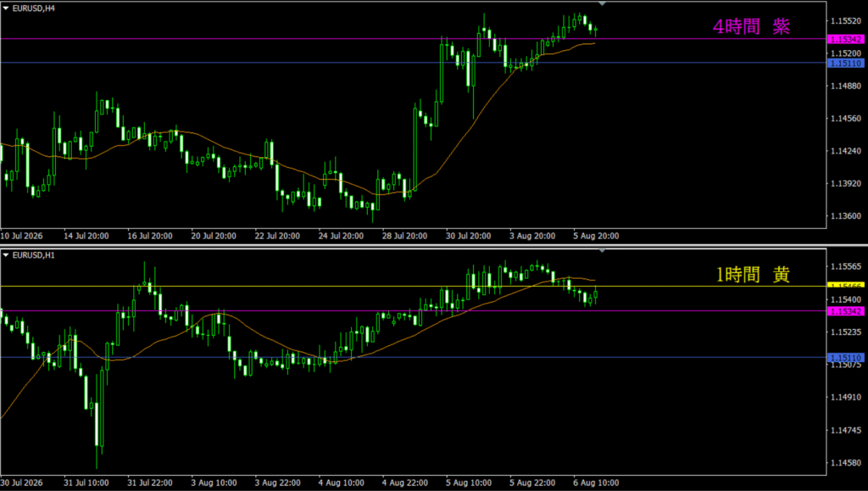Click price 1.13600 on H4 price axis
Screen dimensions: 868x491
[x=845, y=216]
